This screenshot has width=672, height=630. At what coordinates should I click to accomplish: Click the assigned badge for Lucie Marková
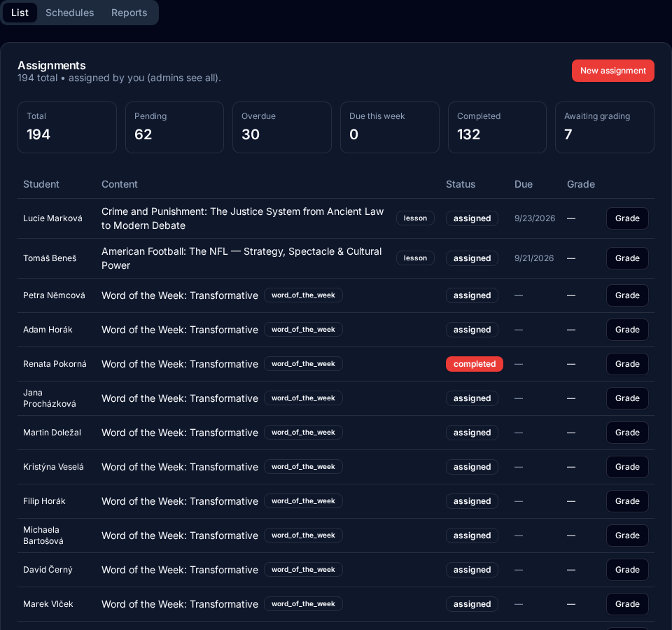472,218
